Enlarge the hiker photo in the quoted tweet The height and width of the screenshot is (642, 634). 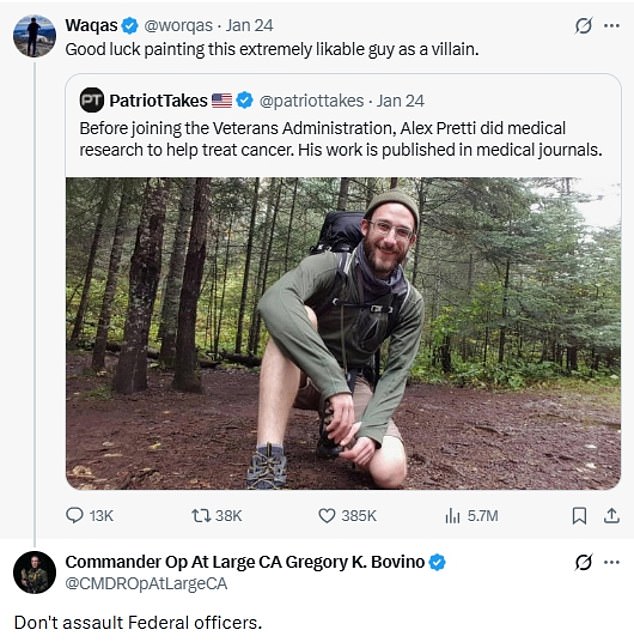click(343, 333)
